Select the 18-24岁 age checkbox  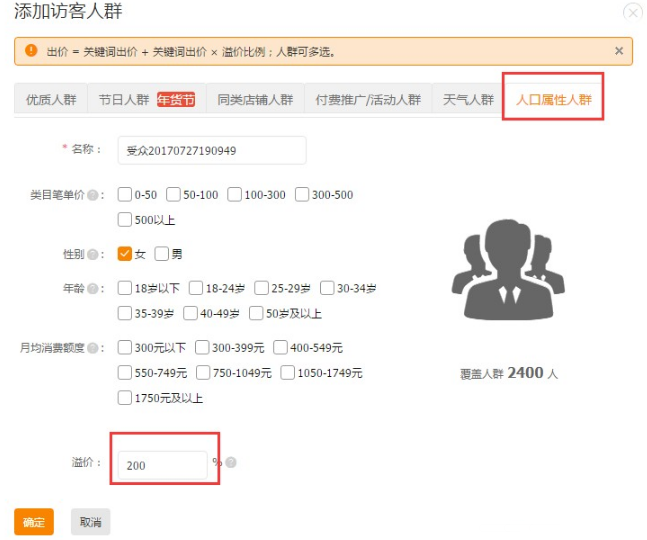pyautogui.click(x=196, y=288)
